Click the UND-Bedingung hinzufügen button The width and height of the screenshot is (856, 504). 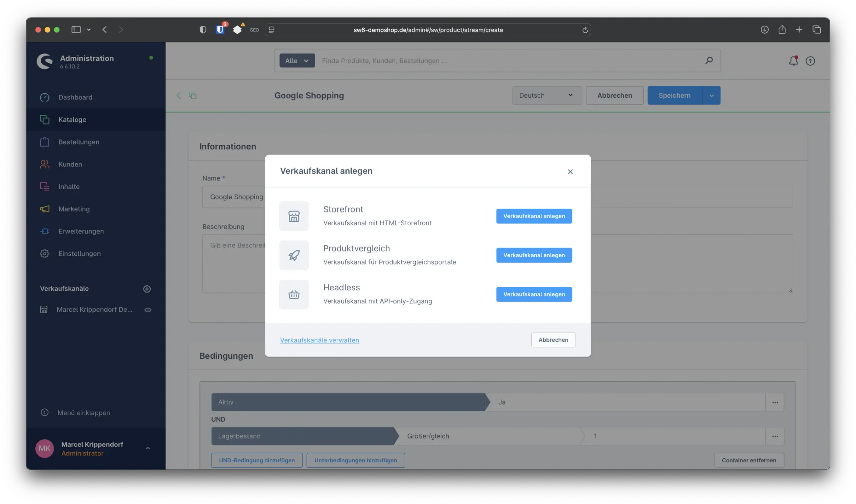(256, 460)
